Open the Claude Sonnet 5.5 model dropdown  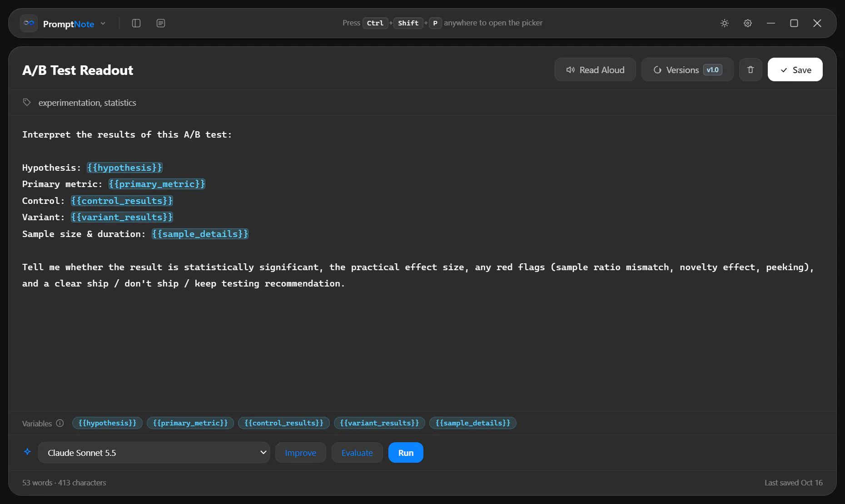click(x=154, y=453)
